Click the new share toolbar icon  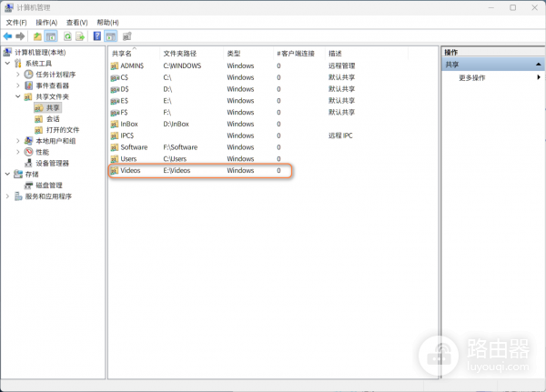click(127, 36)
